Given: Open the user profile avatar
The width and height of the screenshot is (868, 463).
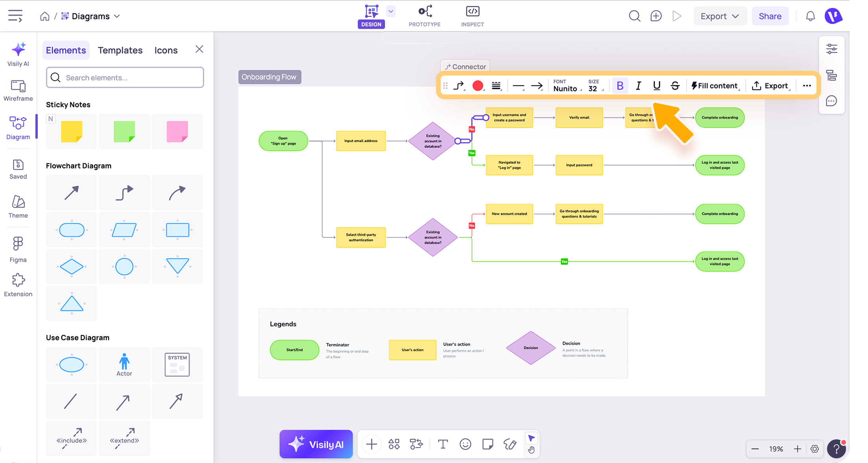Looking at the screenshot, I should click(x=833, y=16).
